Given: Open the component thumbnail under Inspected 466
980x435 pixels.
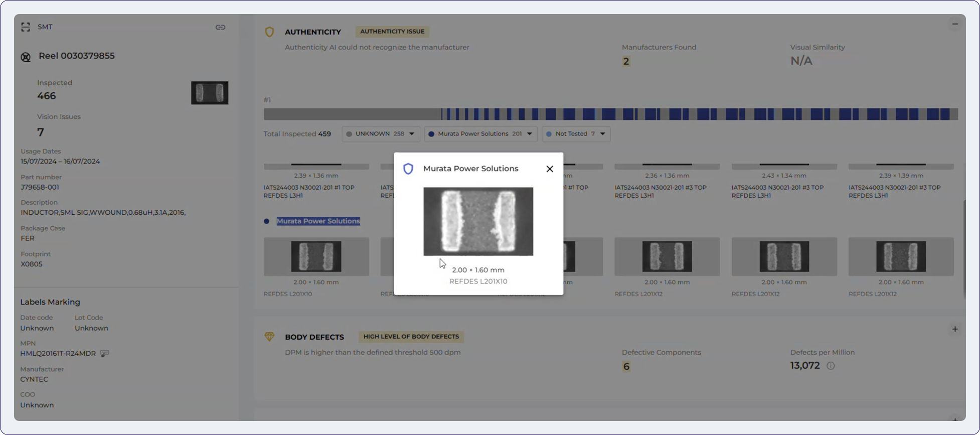Looking at the screenshot, I should coord(210,93).
